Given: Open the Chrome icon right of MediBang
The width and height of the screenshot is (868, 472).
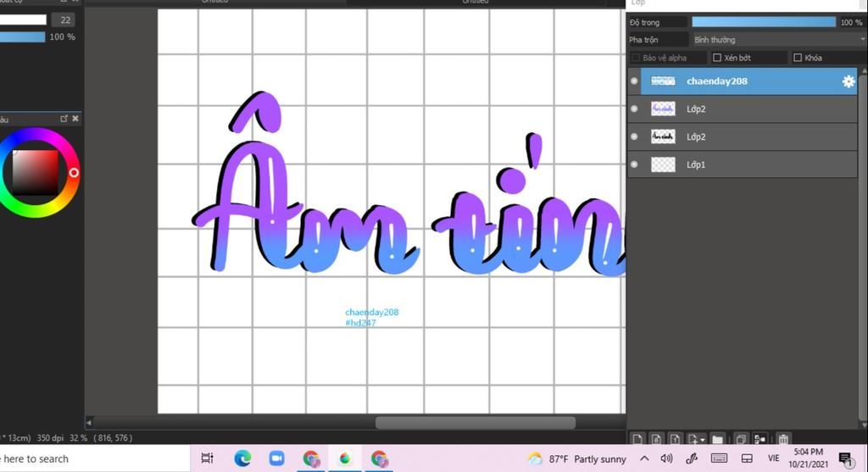Looking at the screenshot, I should [x=379, y=458].
